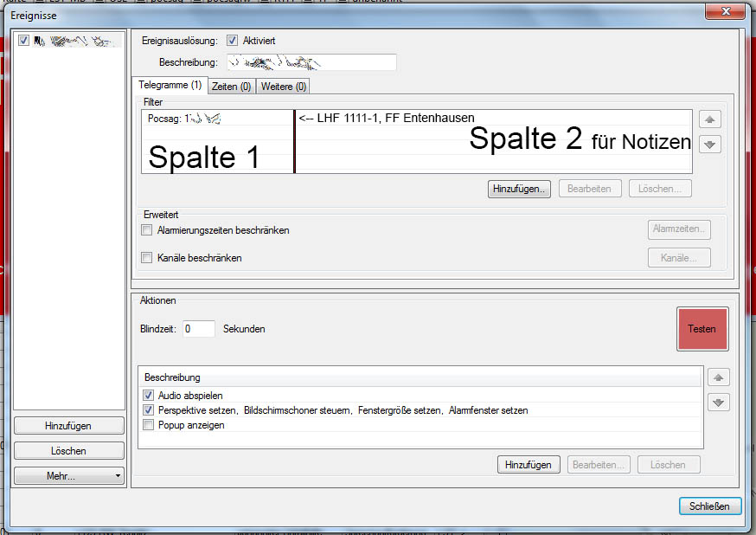Enable Alarmierungszeiten beschränken
The height and width of the screenshot is (535, 756).
(146, 230)
